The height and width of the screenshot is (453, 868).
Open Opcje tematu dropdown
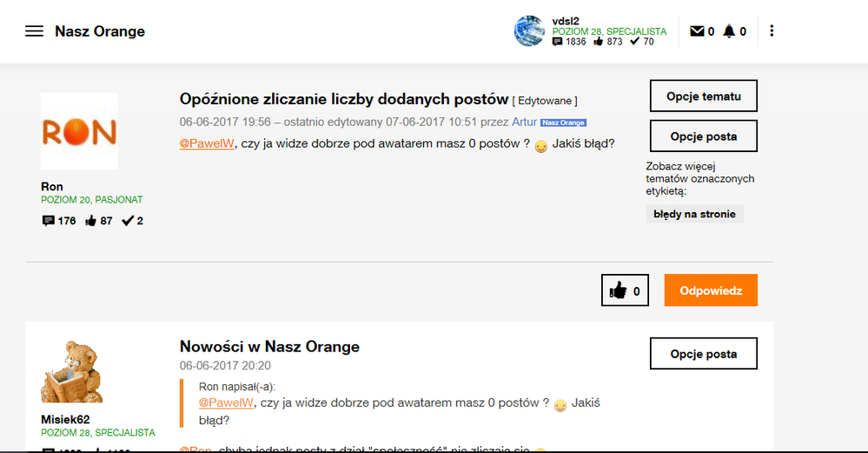(704, 96)
